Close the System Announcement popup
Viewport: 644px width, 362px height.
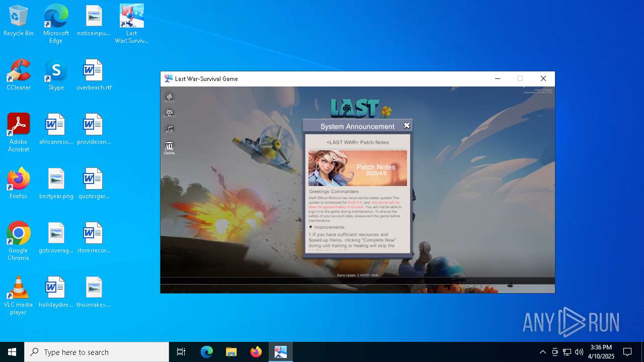[x=407, y=126]
